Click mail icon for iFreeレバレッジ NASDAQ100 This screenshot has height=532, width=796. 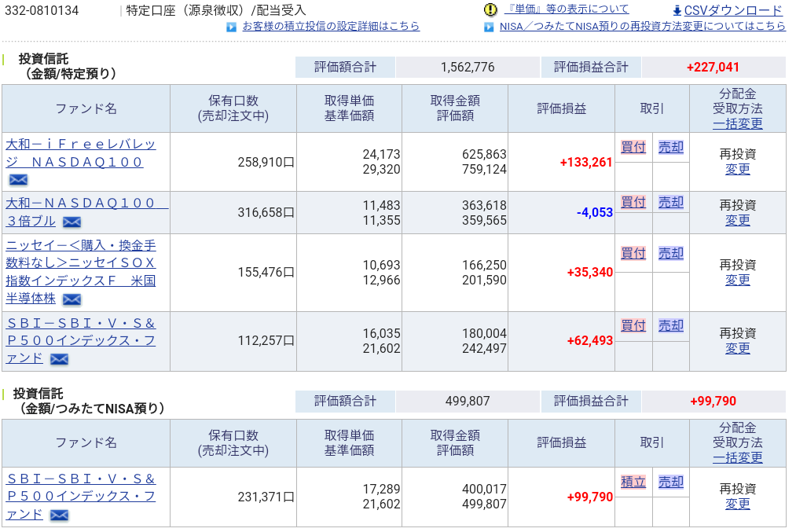click(18, 179)
